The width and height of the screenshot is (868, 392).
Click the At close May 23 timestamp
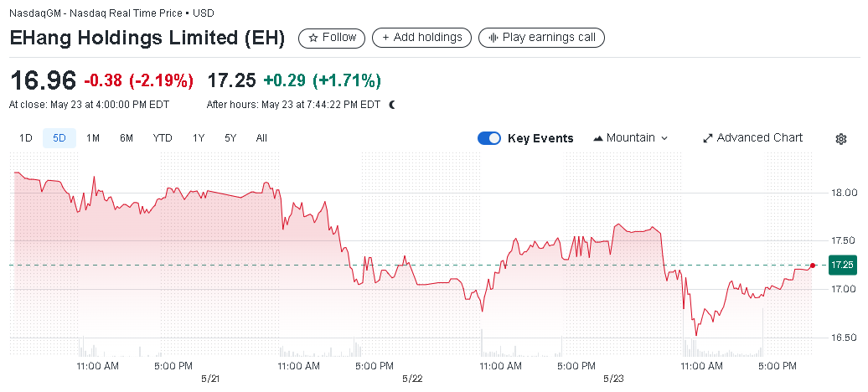(89, 105)
